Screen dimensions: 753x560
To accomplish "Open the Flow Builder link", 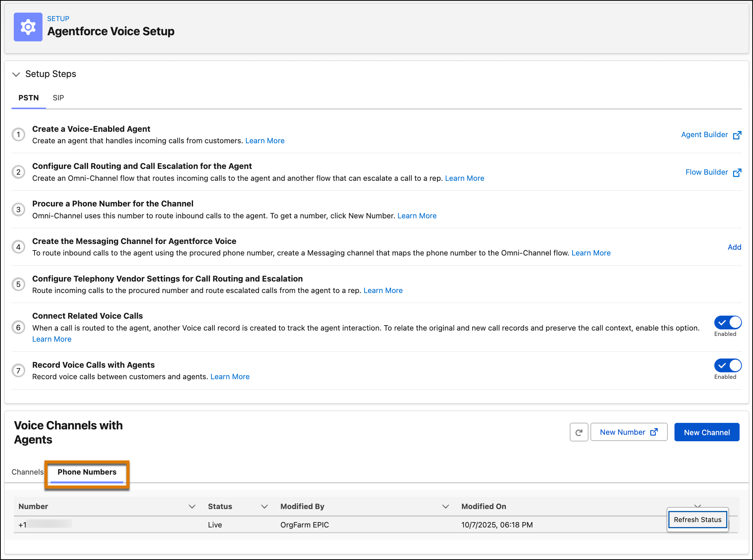I will pyautogui.click(x=713, y=172).
